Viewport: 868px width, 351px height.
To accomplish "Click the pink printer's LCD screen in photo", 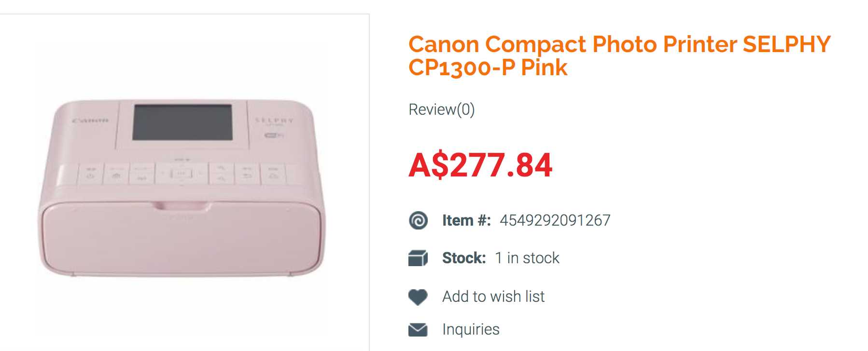I will pos(182,122).
